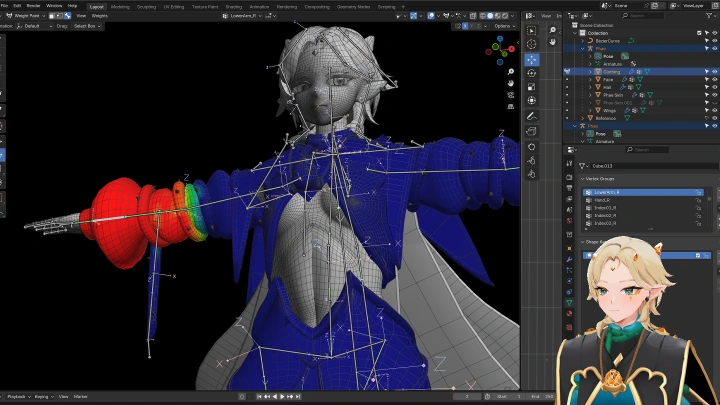The height and width of the screenshot is (405, 720).
Task: Open the Material properties tab
Action: (569, 314)
